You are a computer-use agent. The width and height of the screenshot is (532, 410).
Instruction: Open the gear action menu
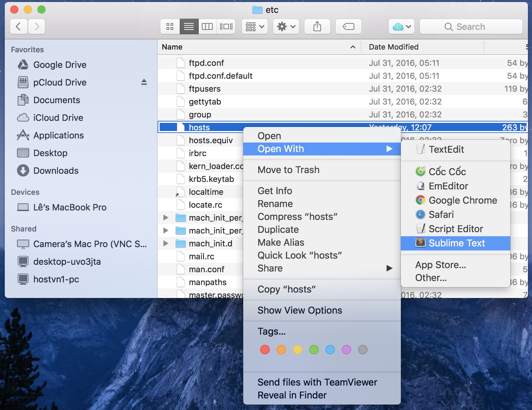coord(286,26)
